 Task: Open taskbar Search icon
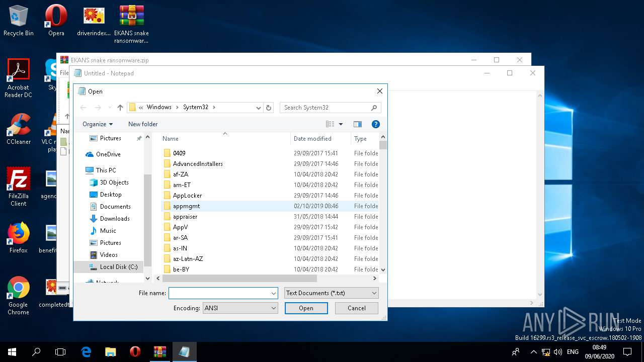click(x=36, y=352)
